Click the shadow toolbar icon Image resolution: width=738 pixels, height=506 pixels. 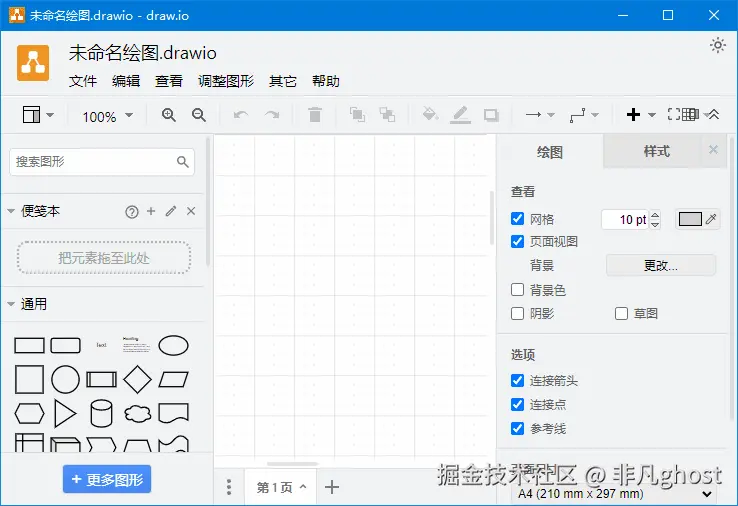tap(491, 115)
